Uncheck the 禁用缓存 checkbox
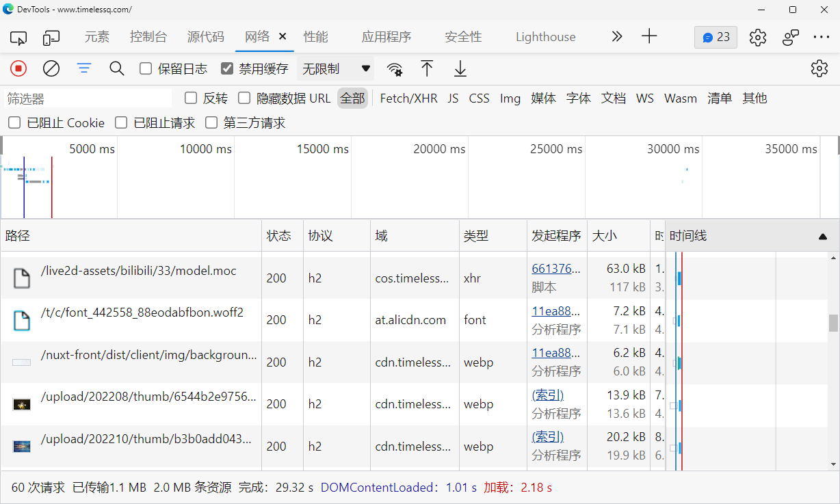 coord(227,68)
